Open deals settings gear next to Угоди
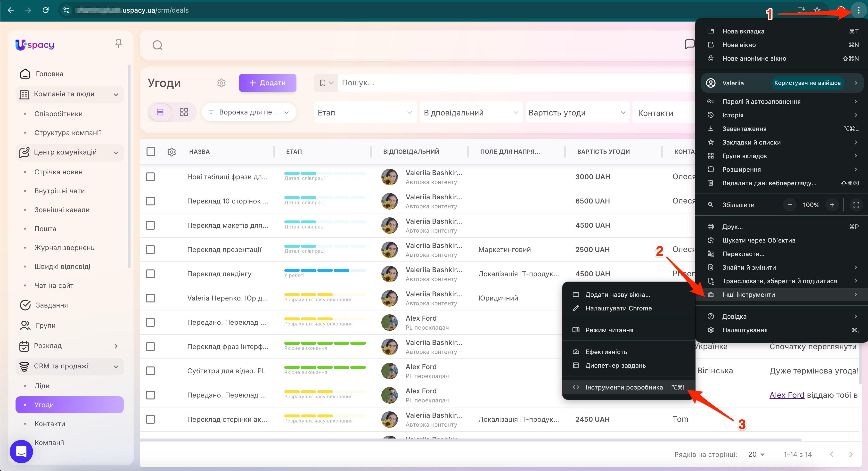Screen dimensions: 868x471 click(221, 83)
